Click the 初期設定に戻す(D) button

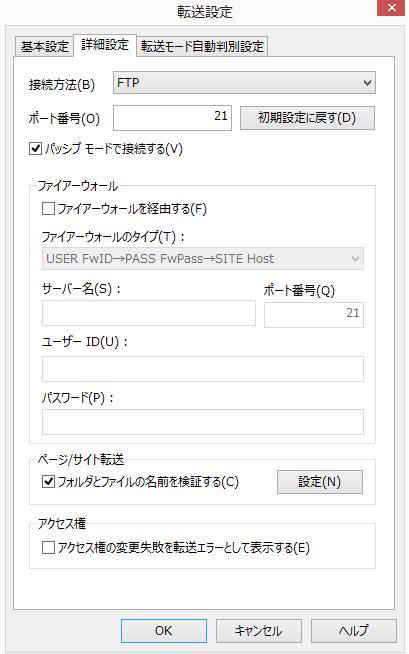click(307, 118)
